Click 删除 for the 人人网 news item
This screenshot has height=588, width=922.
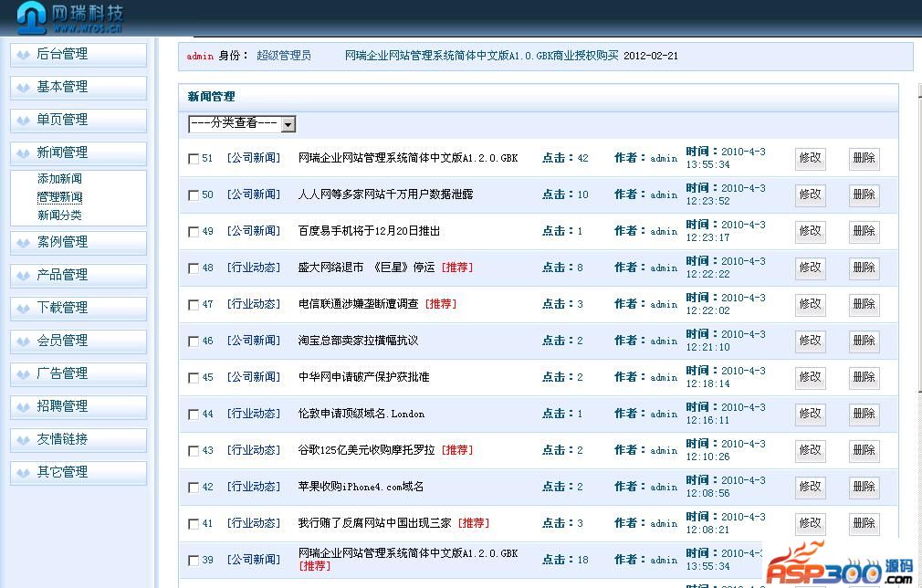(x=864, y=194)
